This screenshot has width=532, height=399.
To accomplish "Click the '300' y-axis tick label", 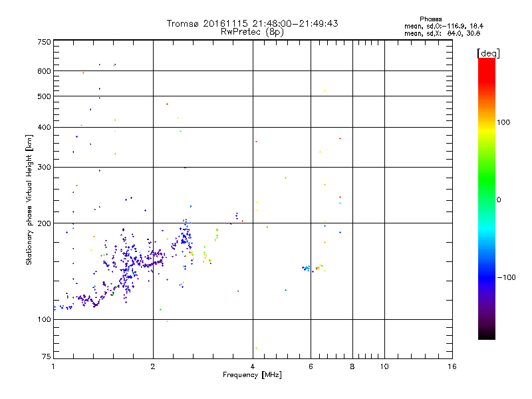I will [x=45, y=168].
